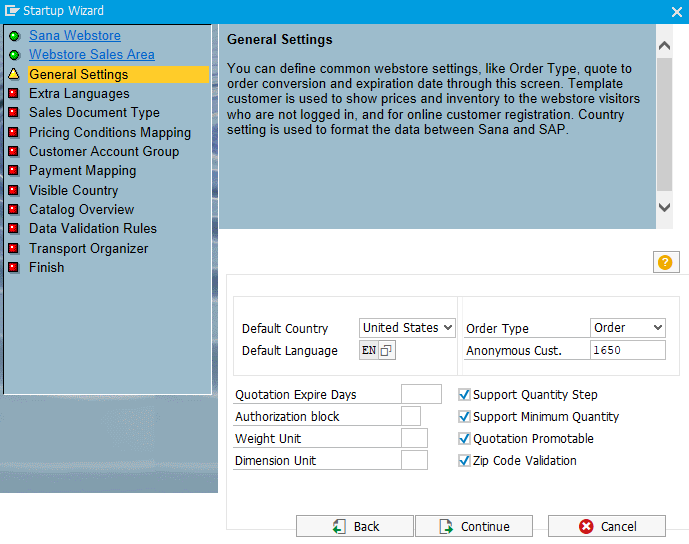Viewport: 689px width, 544px height.
Task: Click the red status icon beside Transport Organizer
Action: pyautogui.click(x=14, y=248)
